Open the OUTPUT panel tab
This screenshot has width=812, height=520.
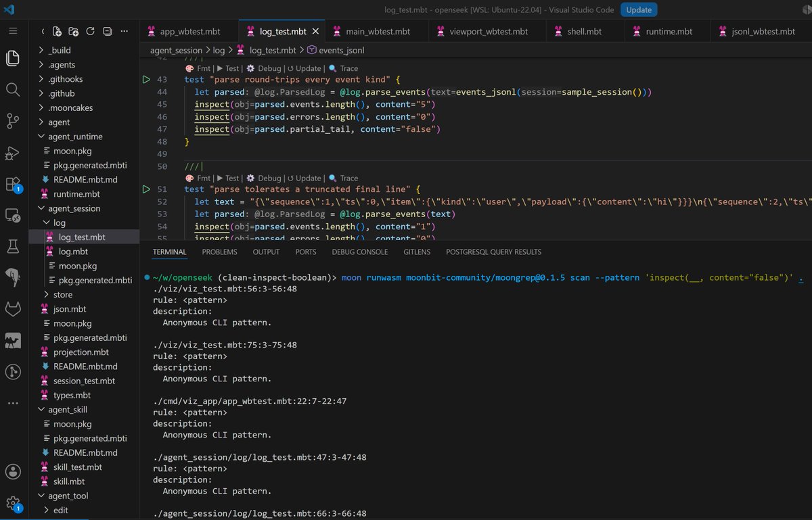pos(266,252)
